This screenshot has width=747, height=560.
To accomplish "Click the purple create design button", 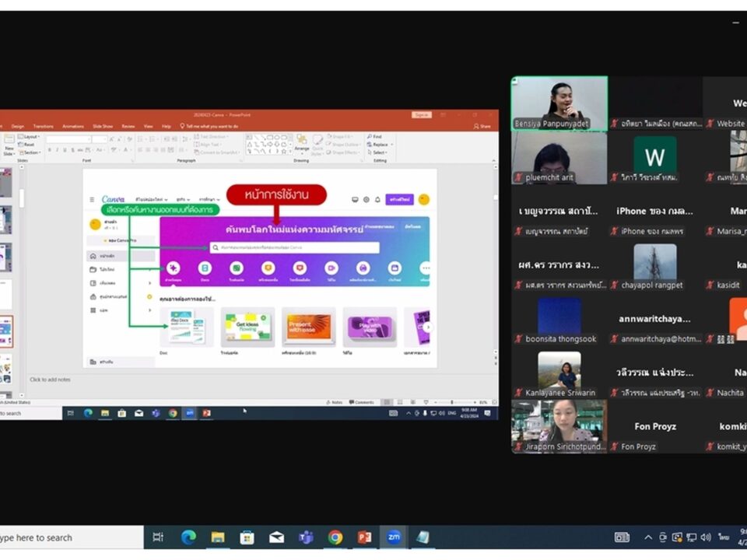I will coord(399,200).
